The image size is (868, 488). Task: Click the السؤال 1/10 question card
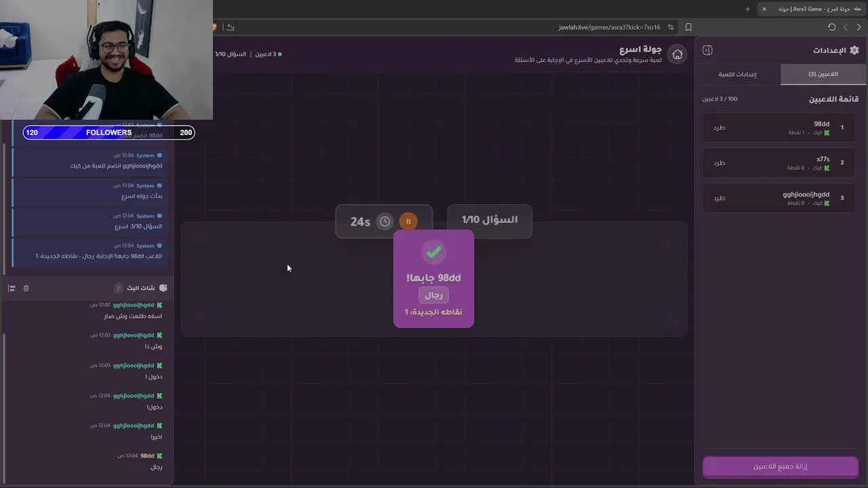[x=490, y=220]
